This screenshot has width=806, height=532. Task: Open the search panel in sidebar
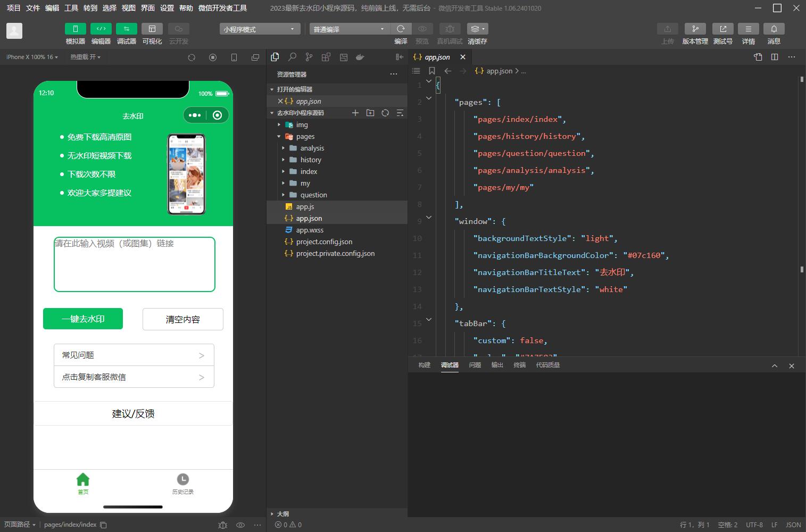(x=292, y=57)
